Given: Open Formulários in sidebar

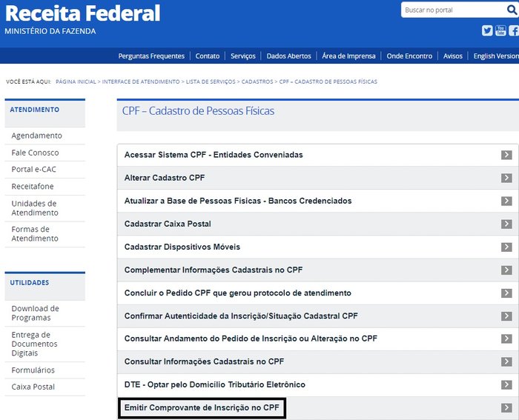Looking at the screenshot, I should tap(33, 370).
